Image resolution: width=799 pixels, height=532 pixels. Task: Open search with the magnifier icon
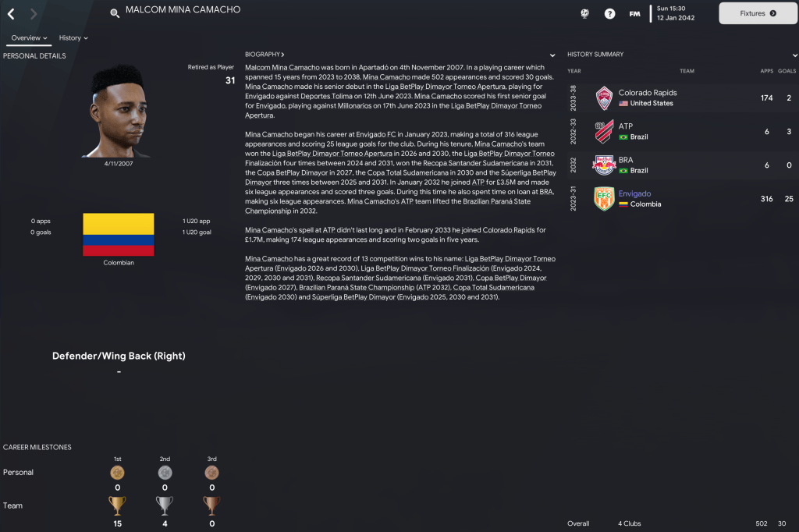(115, 13)
